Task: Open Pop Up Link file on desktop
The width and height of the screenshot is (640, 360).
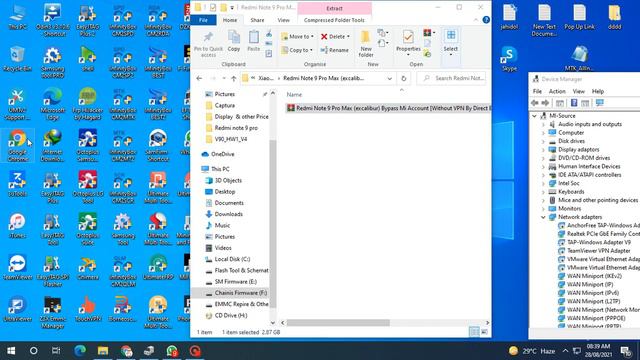Action: click(x=579, y=18)
